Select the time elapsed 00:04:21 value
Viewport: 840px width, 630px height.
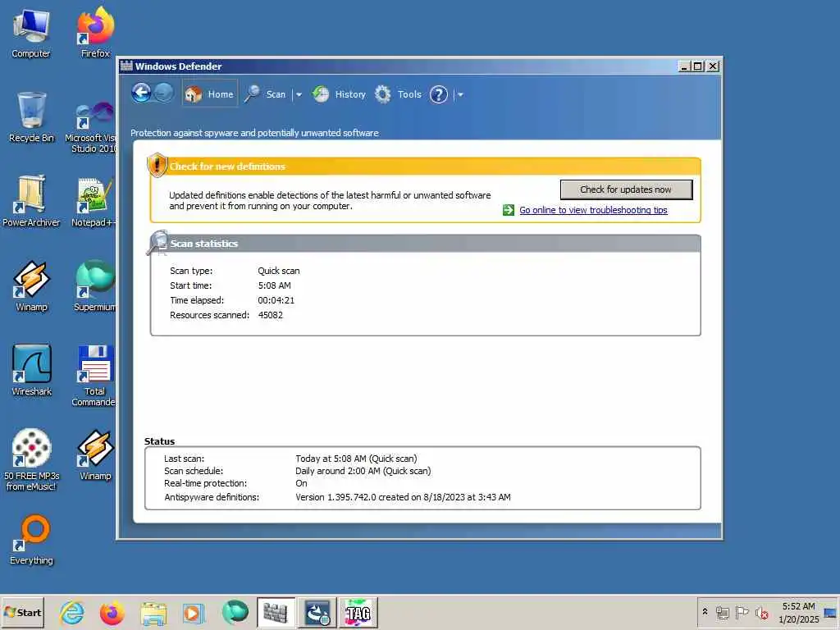[276, 300]
